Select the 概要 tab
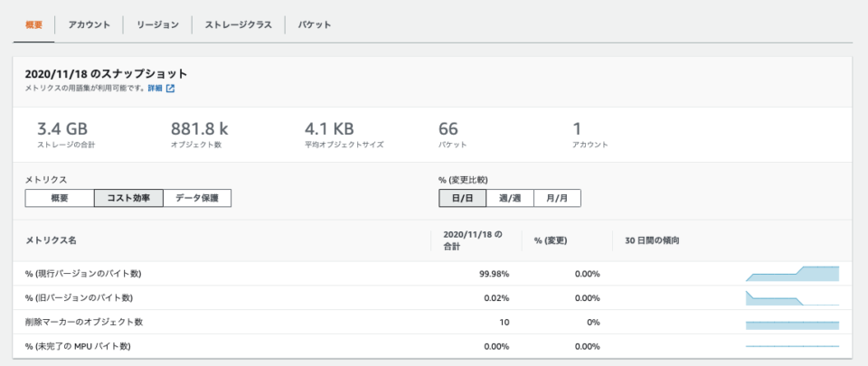868x366 pixels. click(33, 25)
